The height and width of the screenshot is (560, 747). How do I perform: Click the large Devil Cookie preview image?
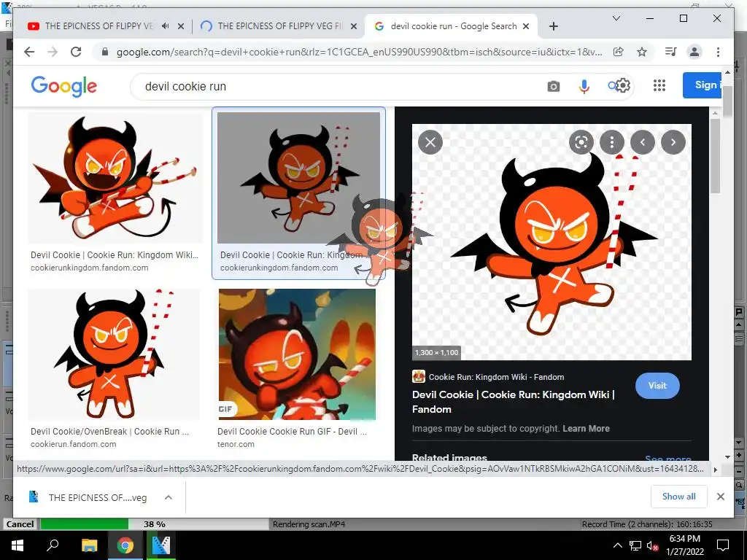coord(551,242)
